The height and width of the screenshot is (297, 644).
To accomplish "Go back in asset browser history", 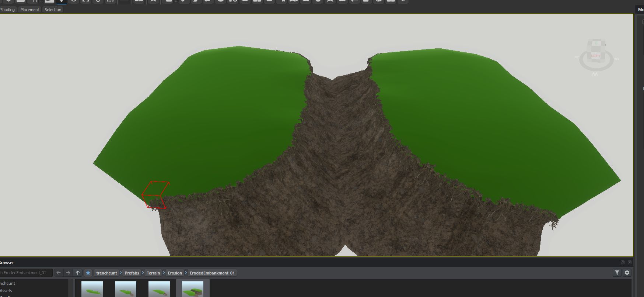I will click(59, 273).
